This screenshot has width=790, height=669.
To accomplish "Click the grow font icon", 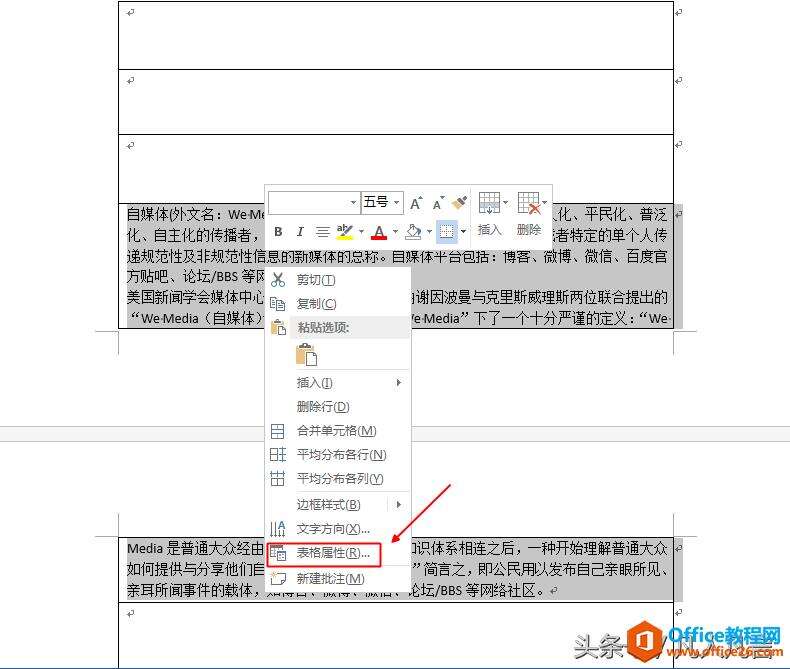I will [x=416, y=203].
